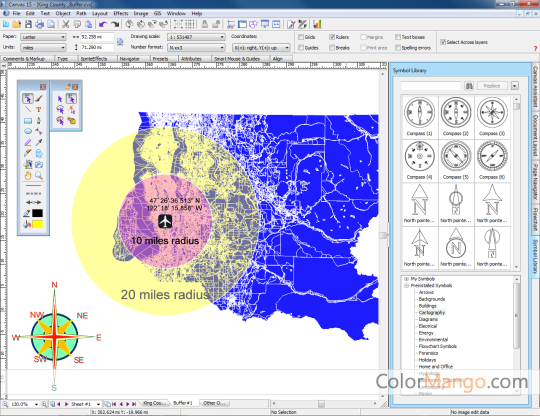Image resolution: width=540 pixels, height=416 pixels.
Task: Expand the My Symbols tree node
Action: coord(406,279)
